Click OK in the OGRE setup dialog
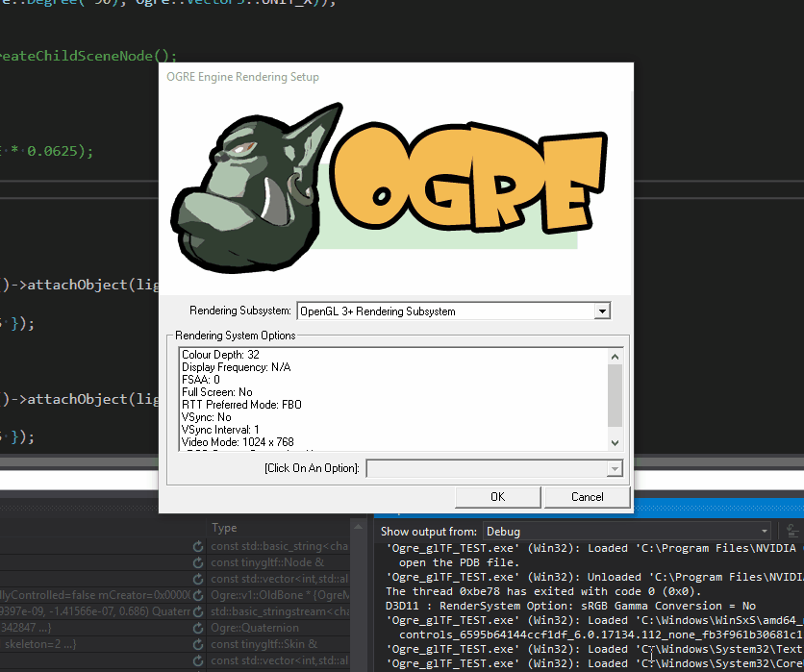Viewport: 804px width, 672px height. point(497,497)
